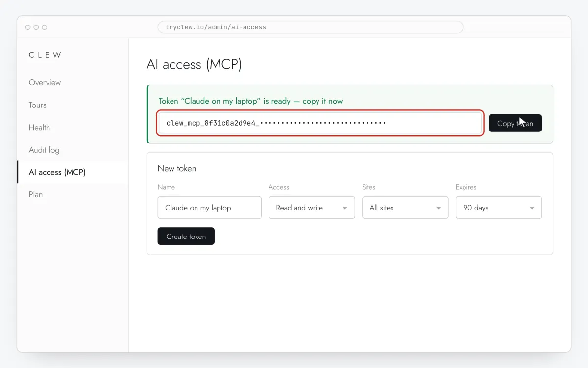The width and height of the screenshot is (588, 368).
Task: Open the Audit log page
Action: point(73,150)
